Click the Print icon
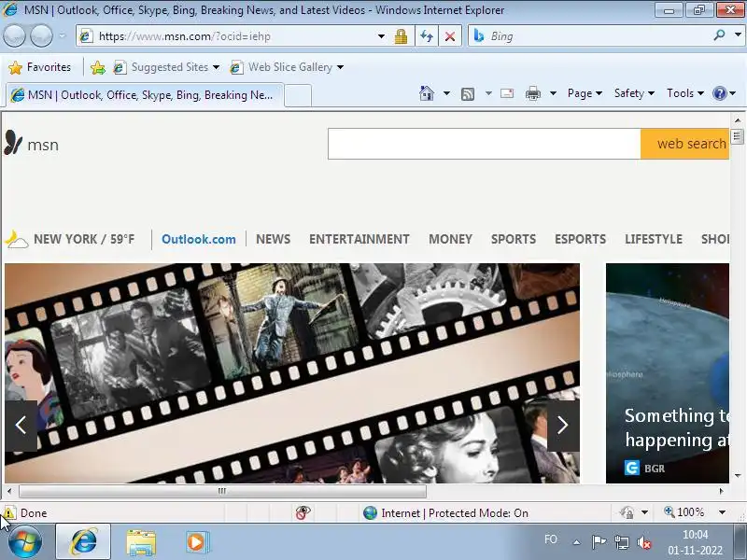747x560 pixels. pyautogui.click(x=532, y=93)
